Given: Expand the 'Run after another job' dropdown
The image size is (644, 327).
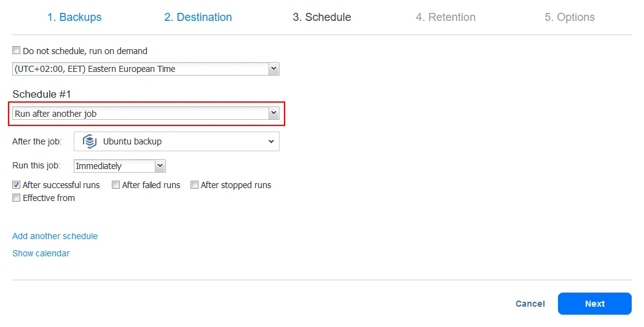Looking at the screenshot, I should (x=146, y=114).
